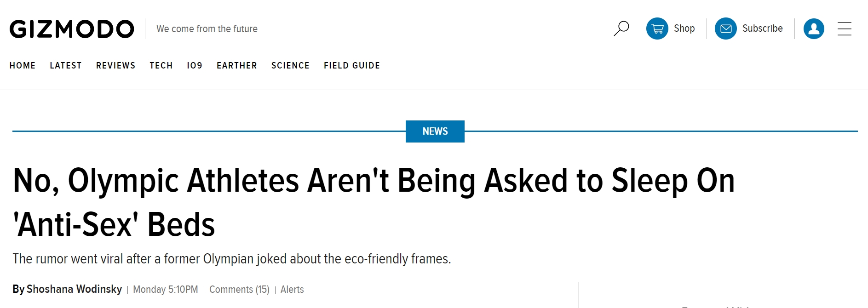Open the hamburger menu

click(x=845, y=29)
